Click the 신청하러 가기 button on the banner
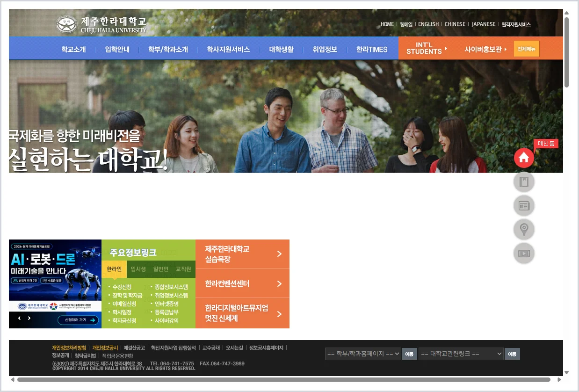 [78, 320]
